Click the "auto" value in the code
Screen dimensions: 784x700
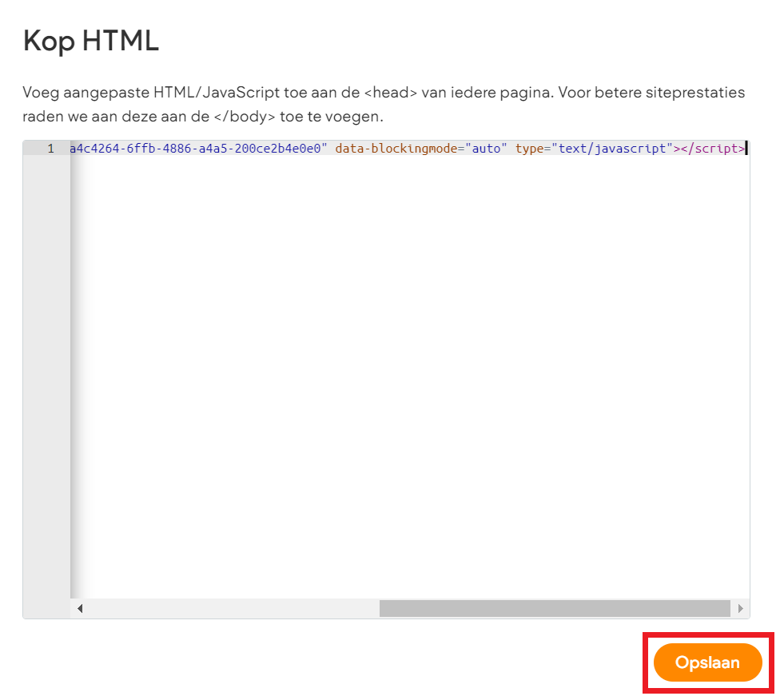click(x=485, y=149)
